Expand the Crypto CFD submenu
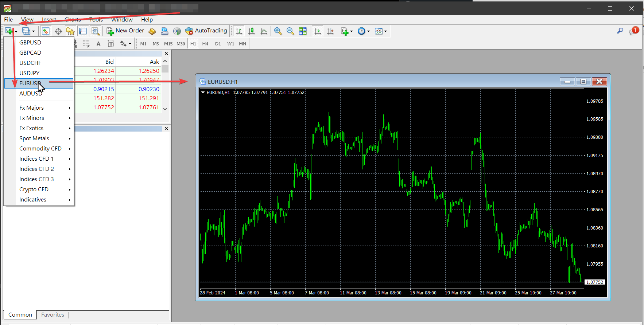This screenshot has height=325, width=644. pyautogui.click(x=39, y=189)
